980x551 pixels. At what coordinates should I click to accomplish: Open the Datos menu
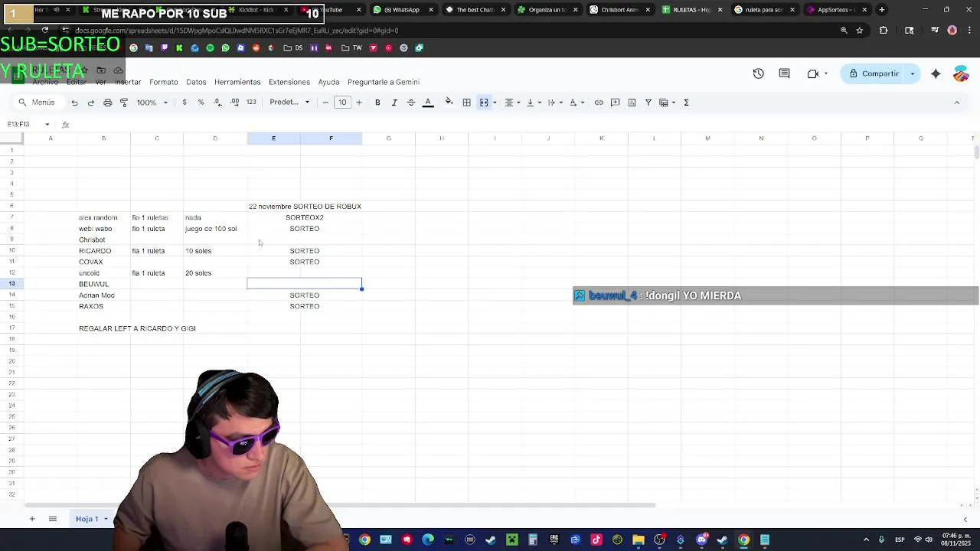click(x=196, y=82)
